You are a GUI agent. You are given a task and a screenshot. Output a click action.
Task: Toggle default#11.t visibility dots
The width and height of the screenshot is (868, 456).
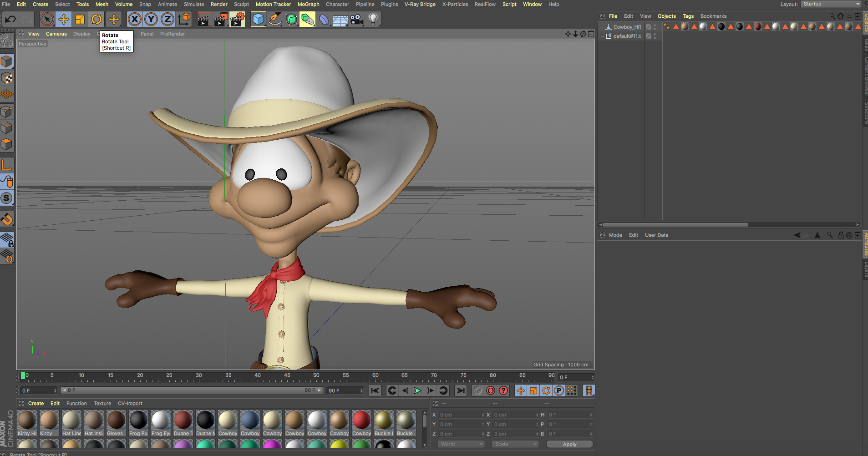tap(655, 36)
